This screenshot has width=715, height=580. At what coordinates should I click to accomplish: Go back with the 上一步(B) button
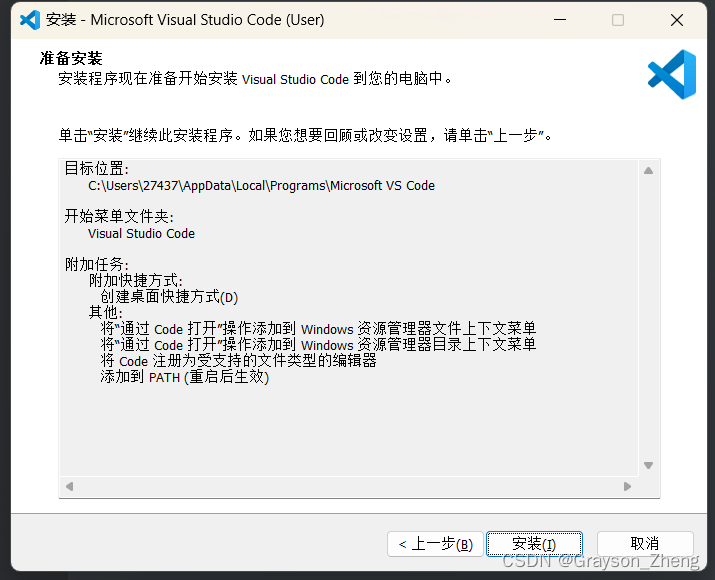click(435, 544)
